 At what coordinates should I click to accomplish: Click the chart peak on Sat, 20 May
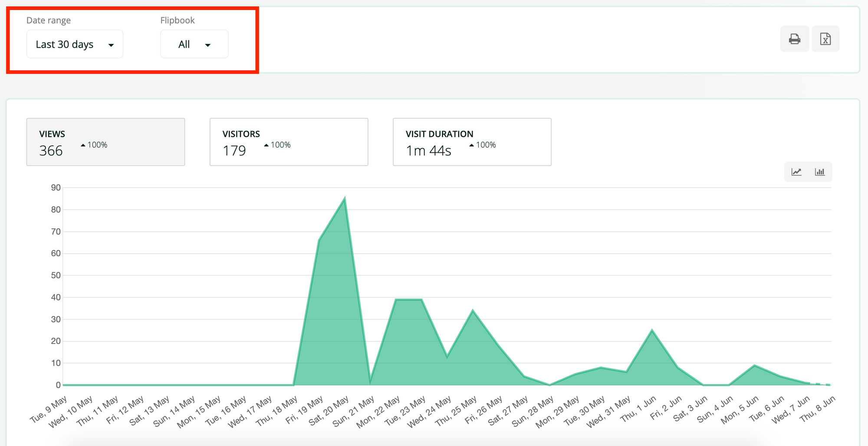coord(345,199)
